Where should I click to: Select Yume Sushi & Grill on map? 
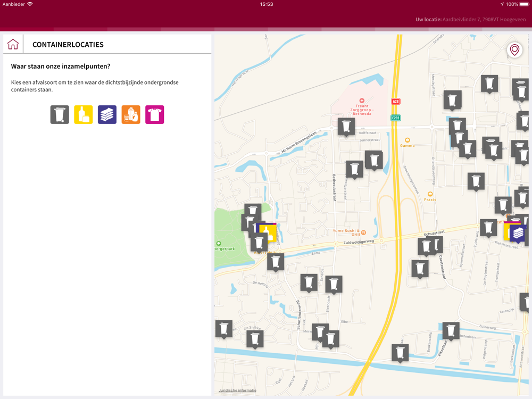[363, 232]
